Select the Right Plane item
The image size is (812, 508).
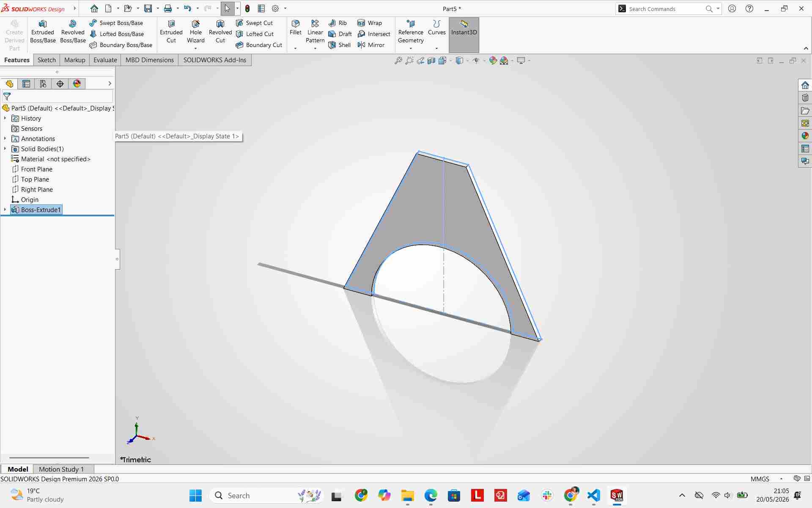pyautogui.click(x=32, y=190)
